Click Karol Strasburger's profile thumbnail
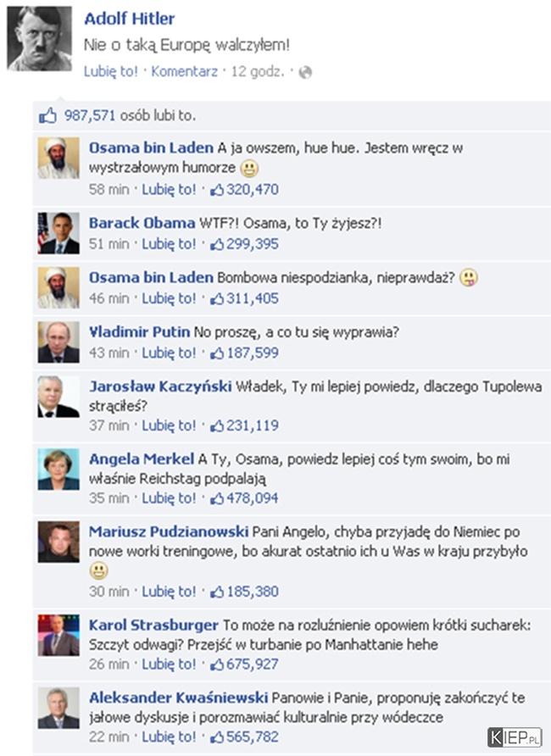The height and width of the screenshot is (756, 551). click(x=58, y=636)
